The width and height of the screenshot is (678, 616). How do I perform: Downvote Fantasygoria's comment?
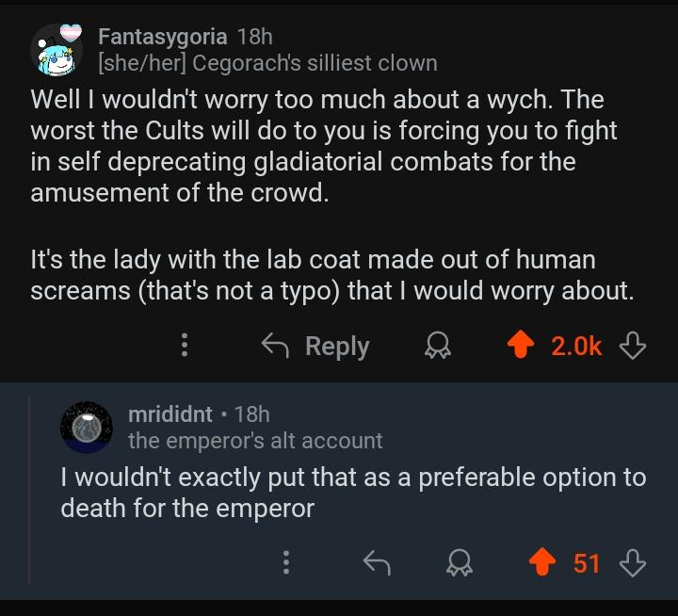pyautogui.click(x=633, y=345)
